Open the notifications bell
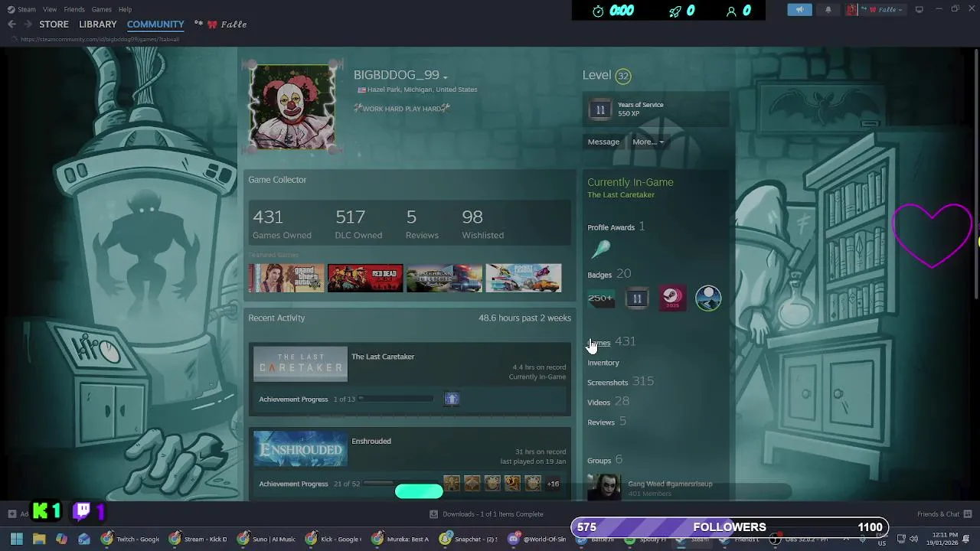The width and height of the screenshot is (980, 551). tap(828, 10)
